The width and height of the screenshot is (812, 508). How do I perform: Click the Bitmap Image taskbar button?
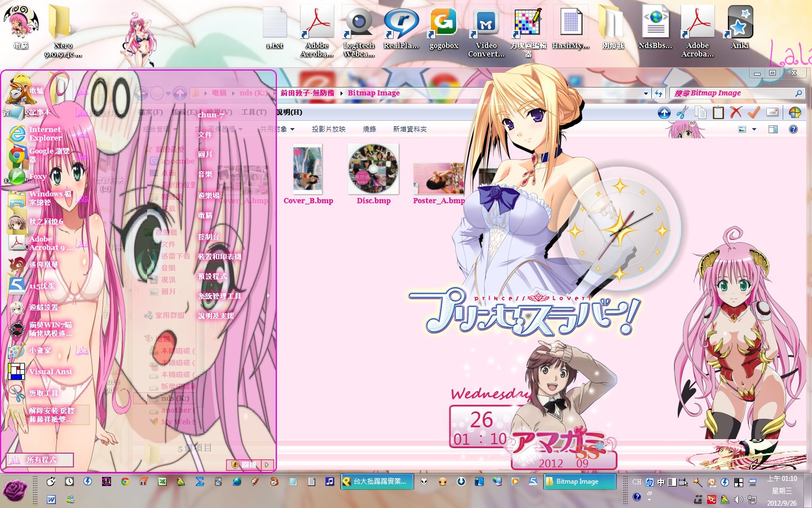[580, 481]
